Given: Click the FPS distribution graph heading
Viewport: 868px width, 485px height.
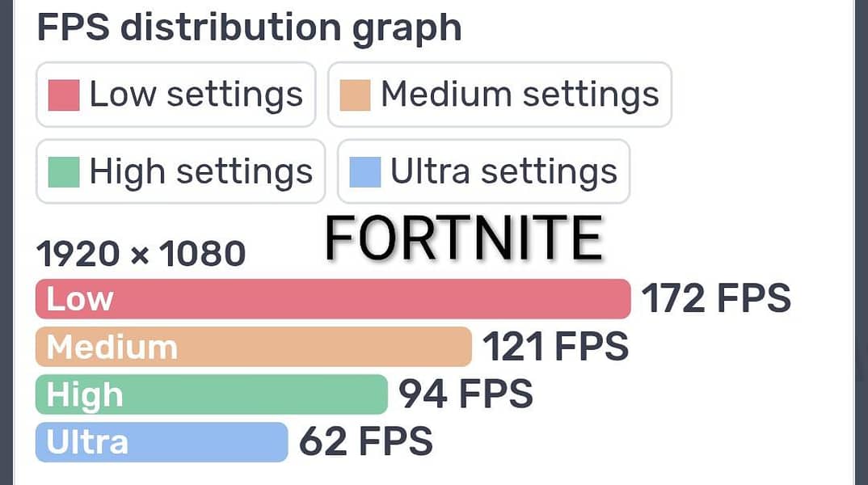Looking at the screenshot, I should tap(249, 27).
